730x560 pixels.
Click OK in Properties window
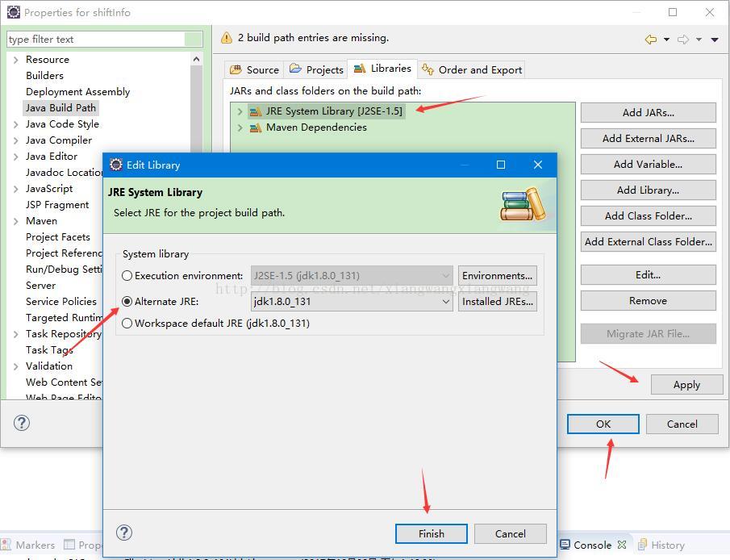tap(603, 424)
